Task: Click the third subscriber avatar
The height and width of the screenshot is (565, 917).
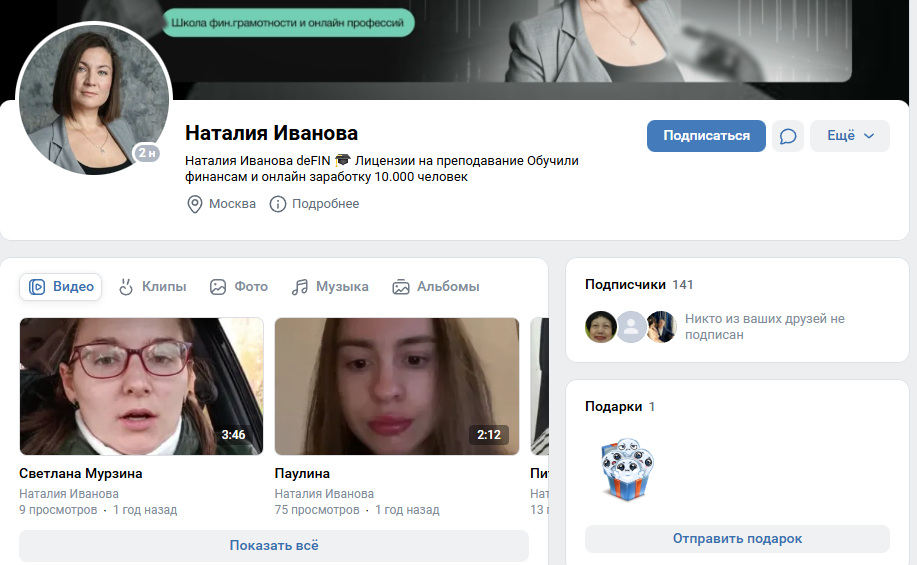Action: point(660,327)
